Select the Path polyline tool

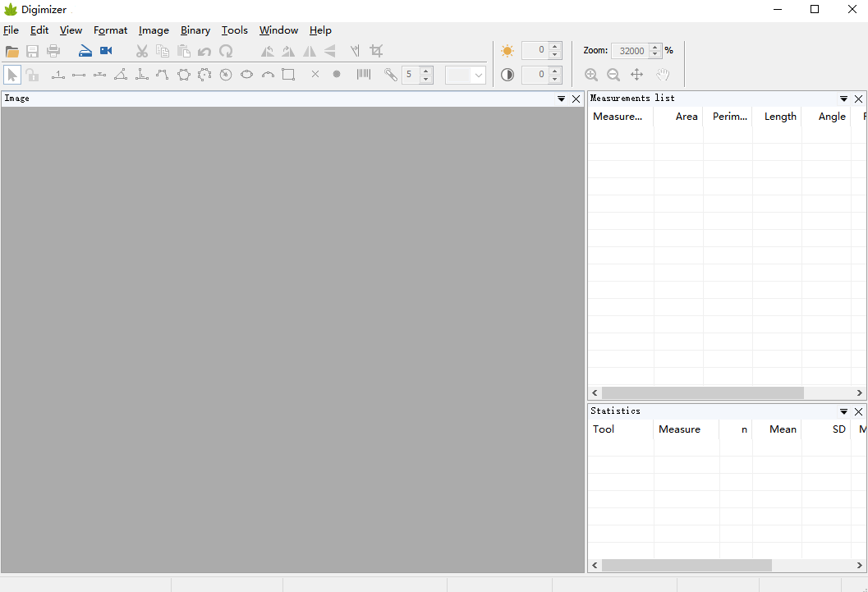click(x=163, y=74)
